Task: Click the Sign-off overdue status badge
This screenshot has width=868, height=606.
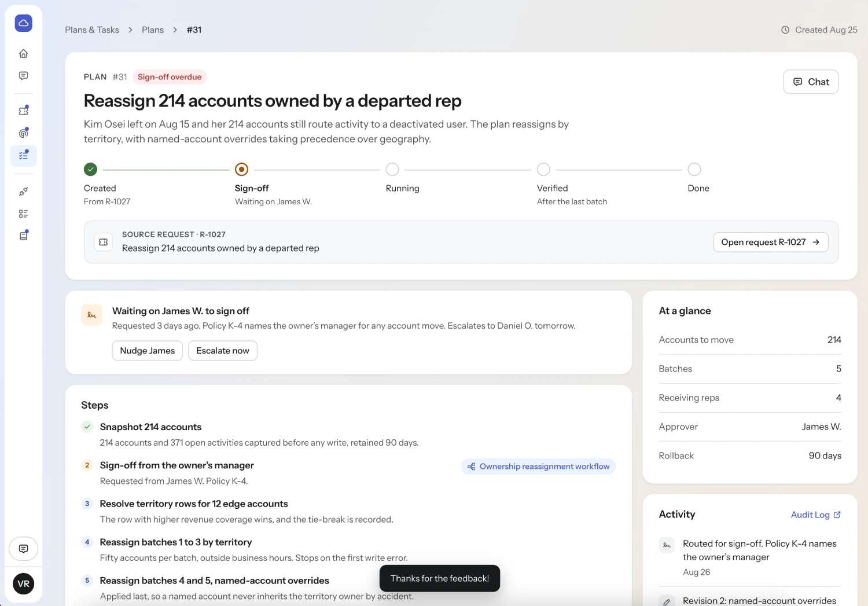Action: click(170, 77)
